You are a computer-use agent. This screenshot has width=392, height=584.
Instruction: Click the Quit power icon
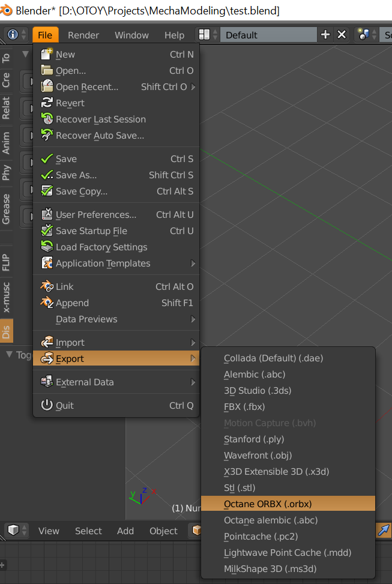47,405
